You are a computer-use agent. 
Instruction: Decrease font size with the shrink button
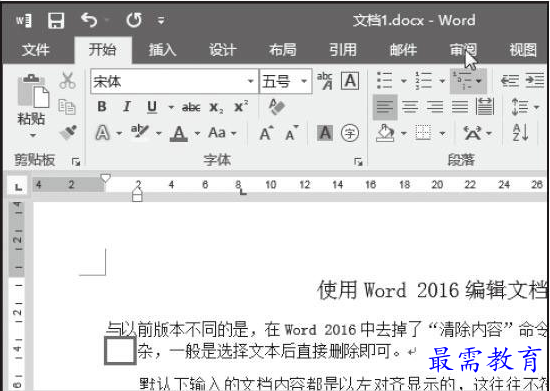(291, 133)
